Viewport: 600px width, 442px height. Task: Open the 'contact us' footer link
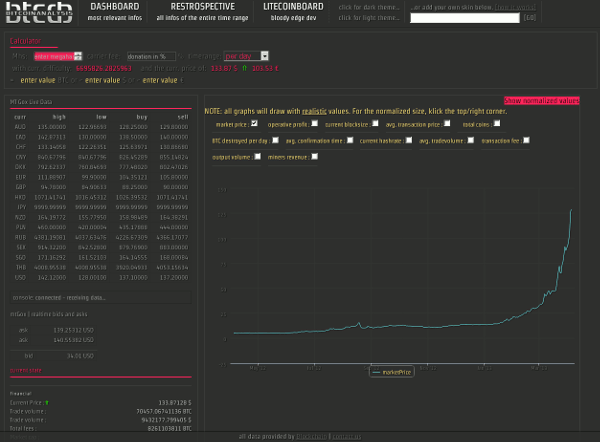[347, 436]
